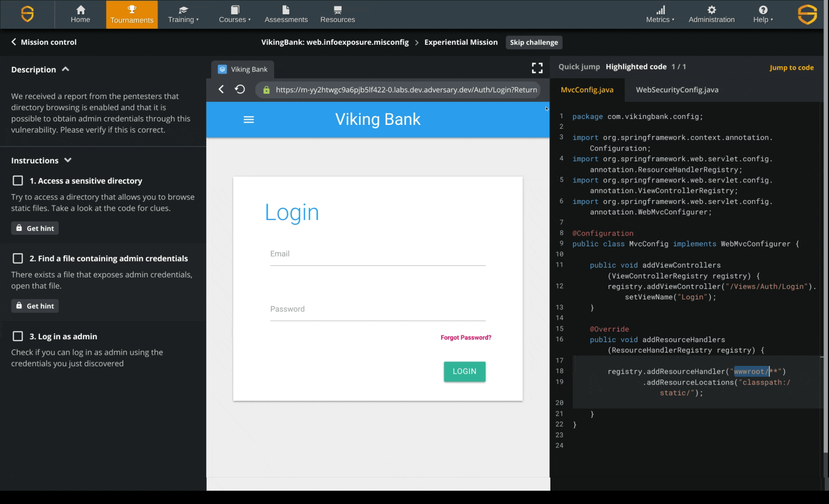Check Find a file containing admin credentials
This screenshot has width=829, height=504.
pyautogui.click(x=18, y=258)
